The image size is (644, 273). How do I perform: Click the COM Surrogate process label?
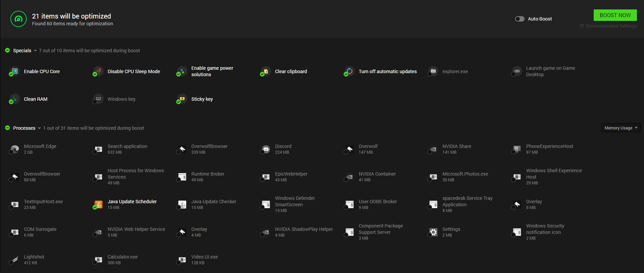pyautogui.click(x=40, y=229)
